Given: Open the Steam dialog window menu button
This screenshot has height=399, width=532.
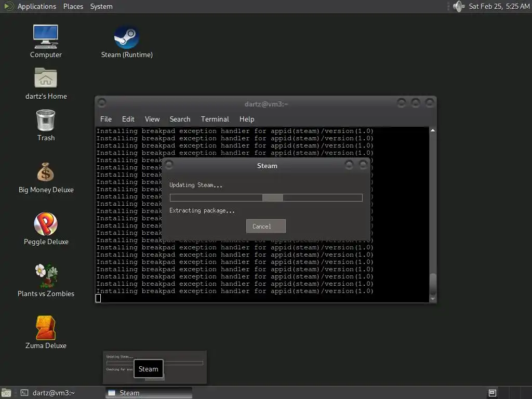Looking at the screenshot, I should tap(169, 165).
